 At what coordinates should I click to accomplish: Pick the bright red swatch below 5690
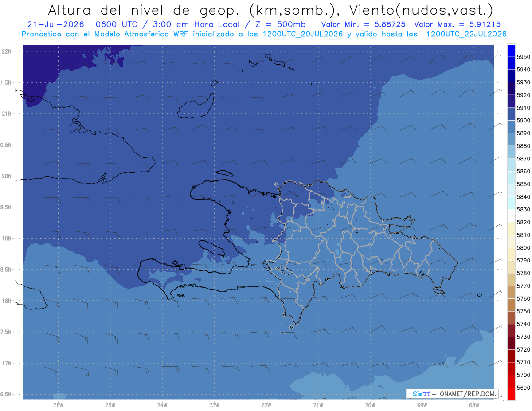511,394
